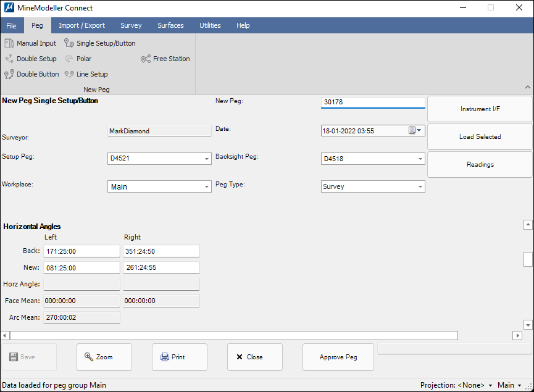Collapse the ribbon with the chevron
Image resolution: width=534 pixels, height=392 pixels.
527,88
